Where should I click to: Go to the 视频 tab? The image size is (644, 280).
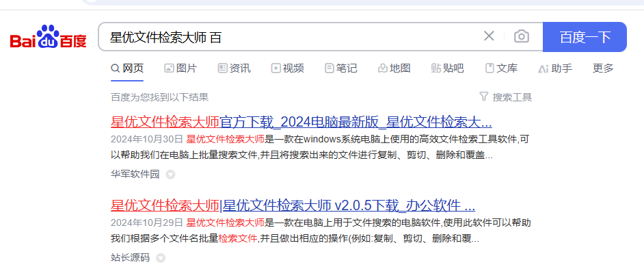(288, 68)
